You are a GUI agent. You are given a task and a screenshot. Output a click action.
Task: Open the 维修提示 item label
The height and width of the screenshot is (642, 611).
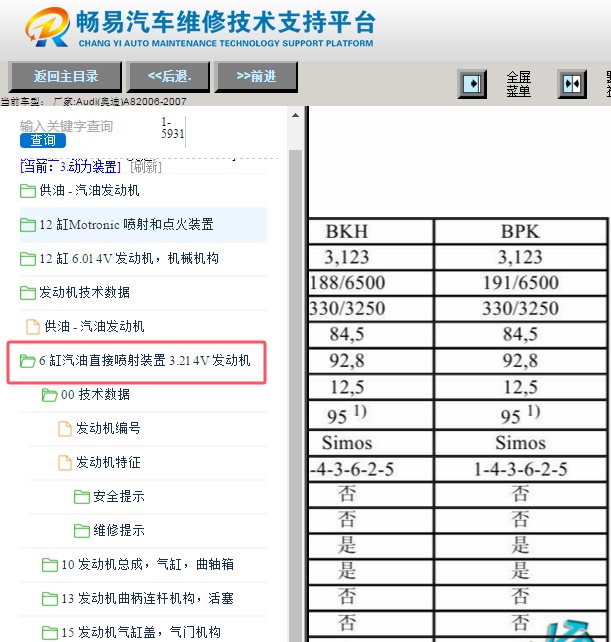pos(119,530)
